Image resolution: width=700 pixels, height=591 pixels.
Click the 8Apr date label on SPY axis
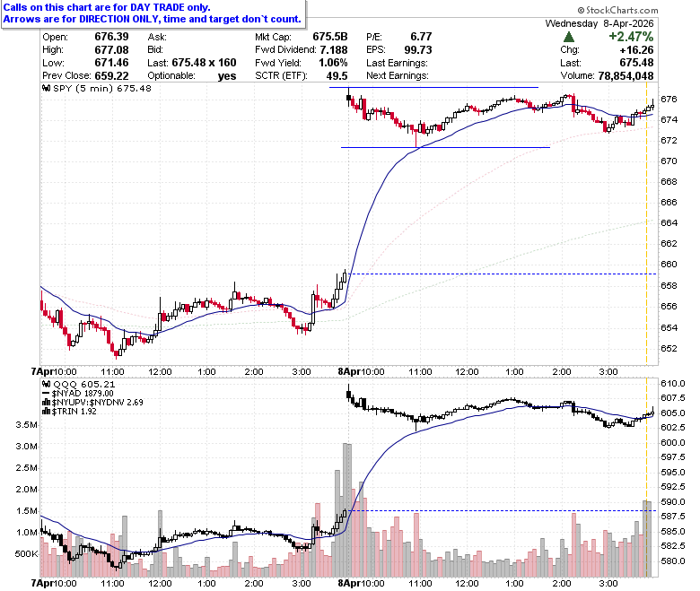347,371
